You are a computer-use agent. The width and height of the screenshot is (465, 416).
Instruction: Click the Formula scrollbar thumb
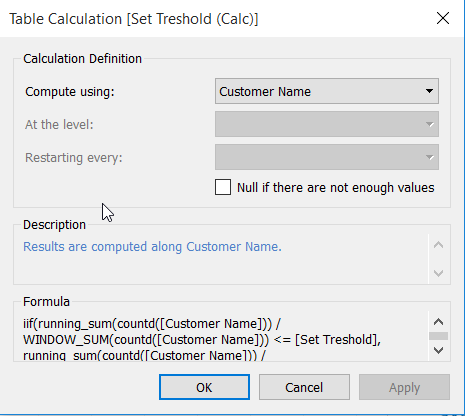pos(438,336)
